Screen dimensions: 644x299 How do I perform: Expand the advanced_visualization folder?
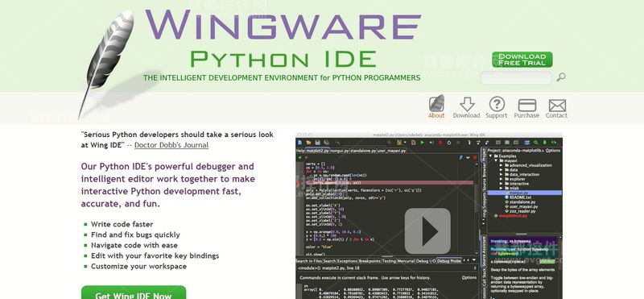click(x=501, y=165)
